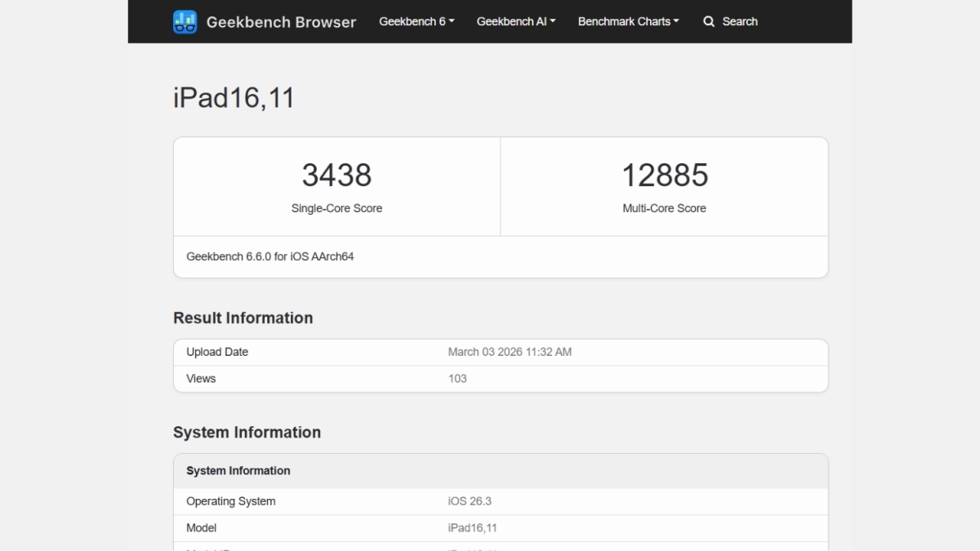Go to Geekbench Browser home link
Screen dimensions: 980x551
[265, 22]
